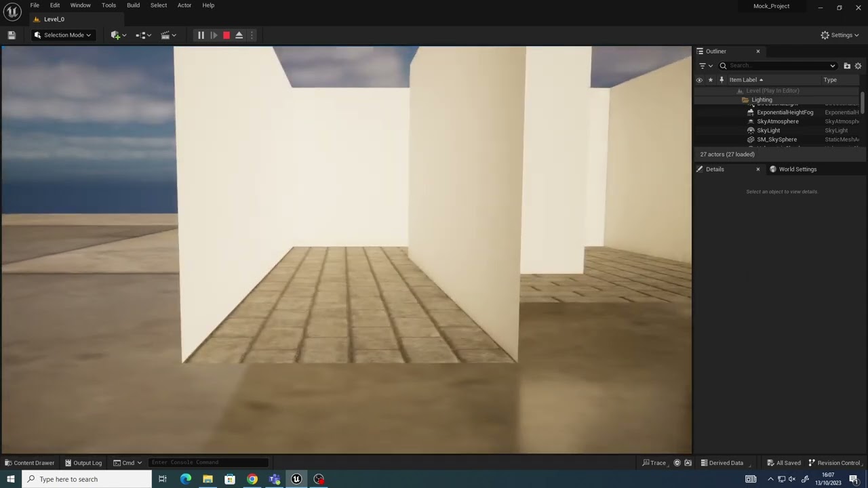This screenshot has height=488, width=868.
Task: Click the Unreal Engine logo icon
Action: click(x=12, y=12)
